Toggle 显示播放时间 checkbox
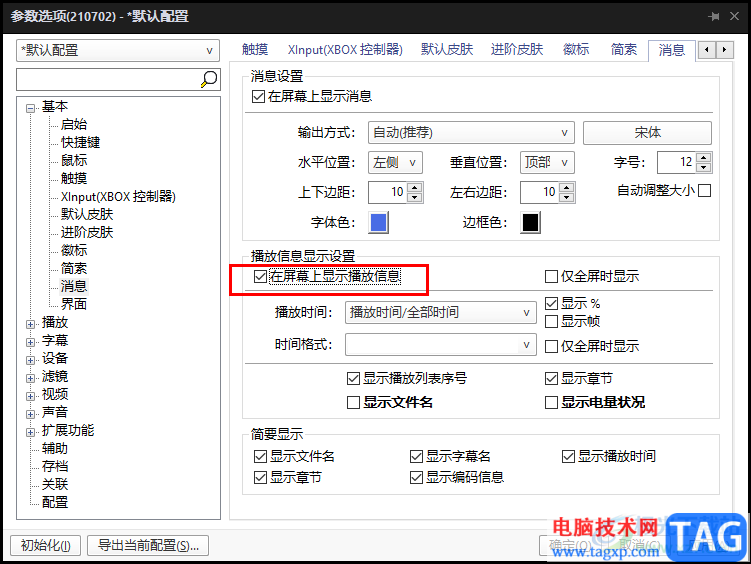Screen dimensions: 751x564 (568, 456)
